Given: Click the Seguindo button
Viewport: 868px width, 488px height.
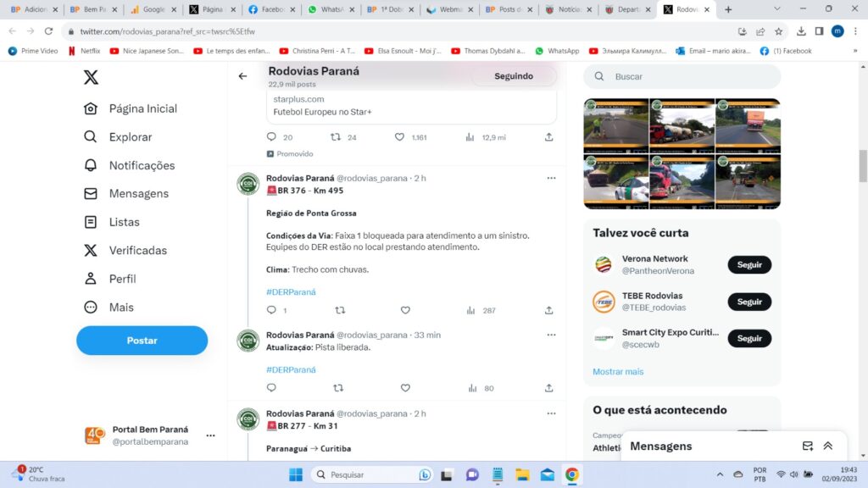Looking at the screenshot, I should pyautogui.click(x=514, y=76).
